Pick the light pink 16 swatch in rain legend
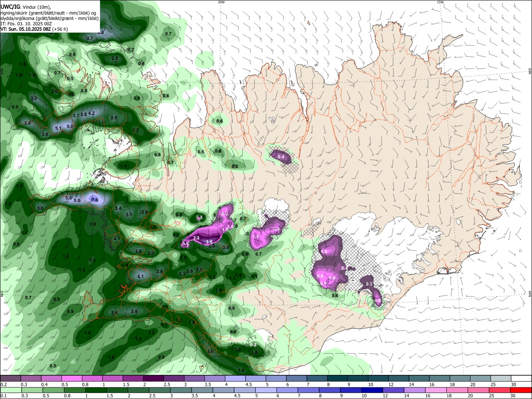This screenshot has width=532, height=399. (436, 390)
